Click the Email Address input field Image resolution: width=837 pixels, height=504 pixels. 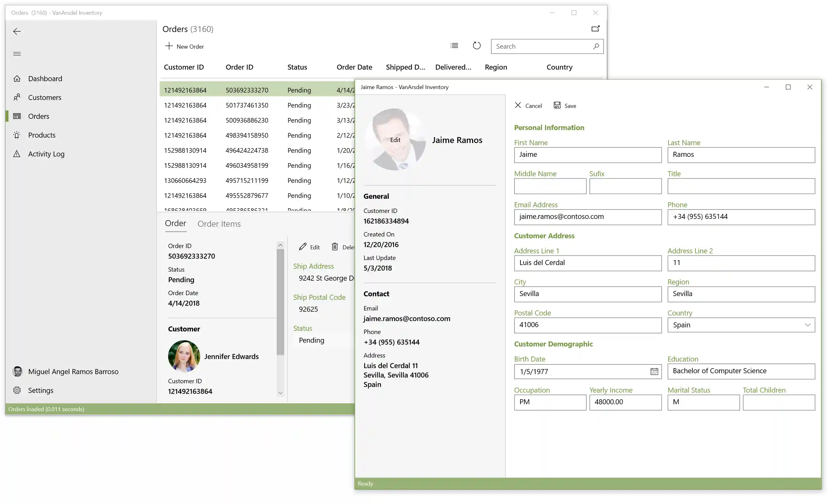pos(587,217)
